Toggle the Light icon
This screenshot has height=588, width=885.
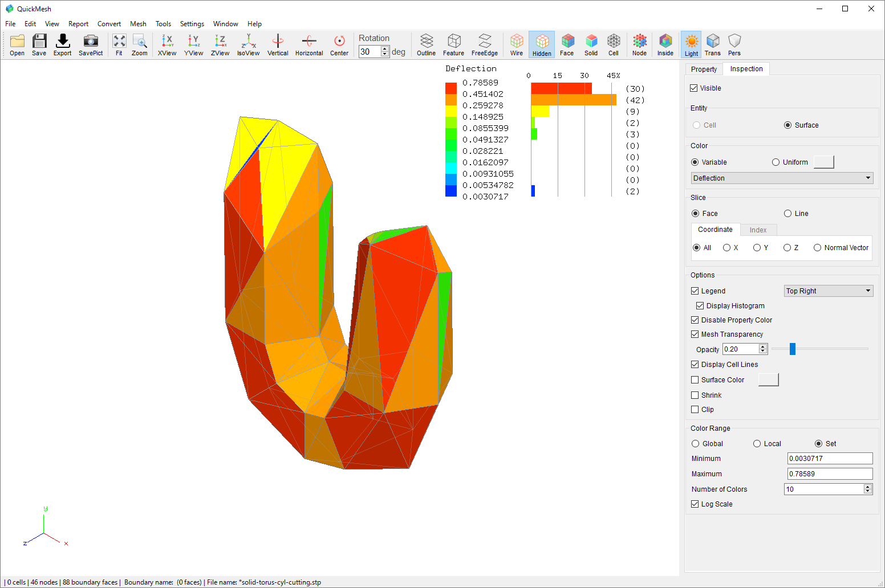[692, 44]
